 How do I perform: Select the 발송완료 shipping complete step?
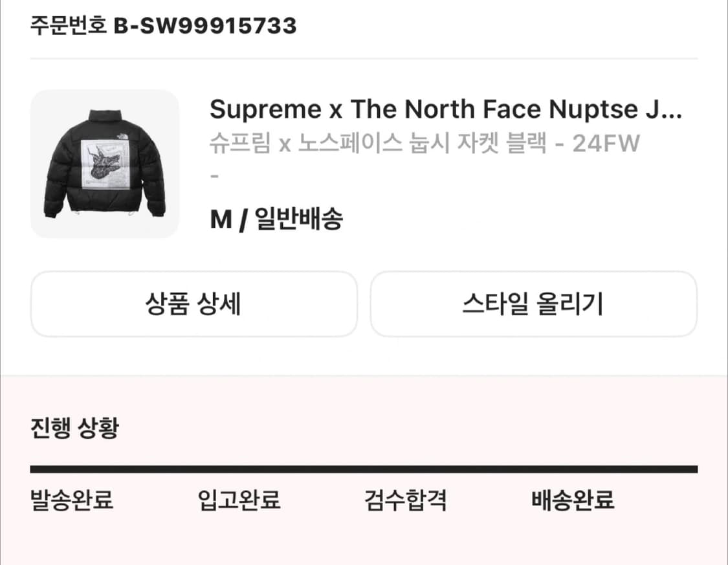[70, 500]
